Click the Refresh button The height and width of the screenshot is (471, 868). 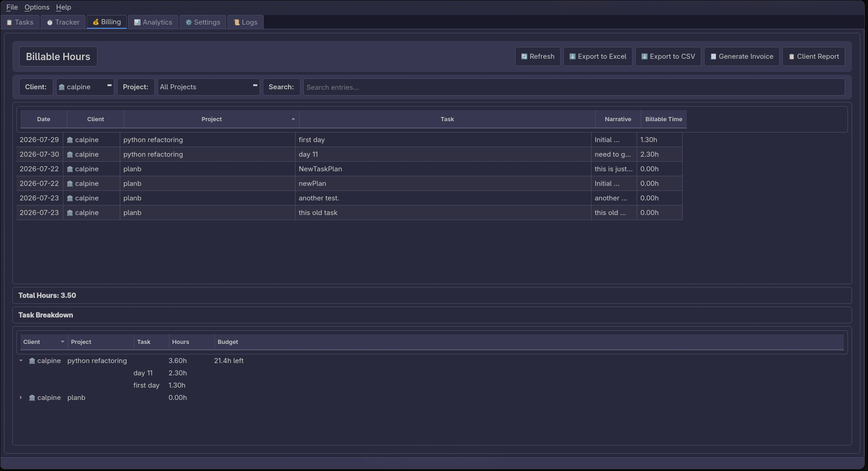[538, 56]
